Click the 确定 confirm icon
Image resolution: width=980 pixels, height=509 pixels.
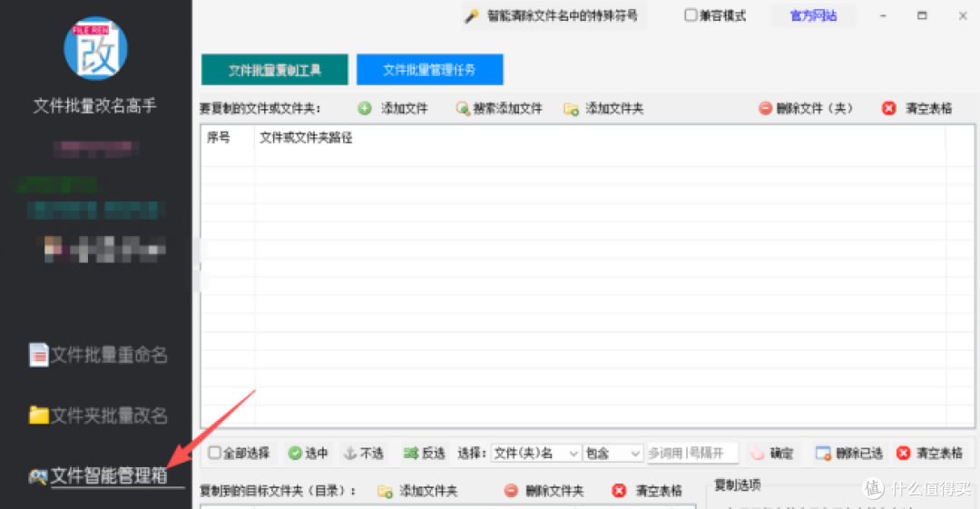point(757,454)
